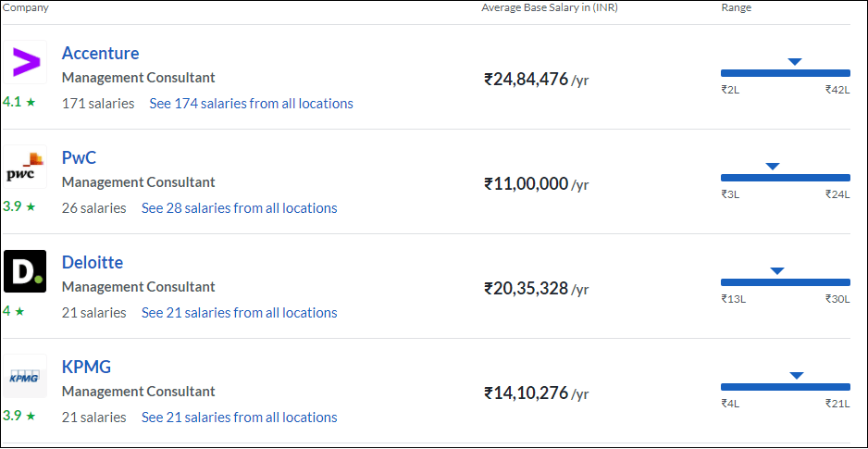
Task: Click KPMG's Management Consultant title
Action: [x=139, y=392]
